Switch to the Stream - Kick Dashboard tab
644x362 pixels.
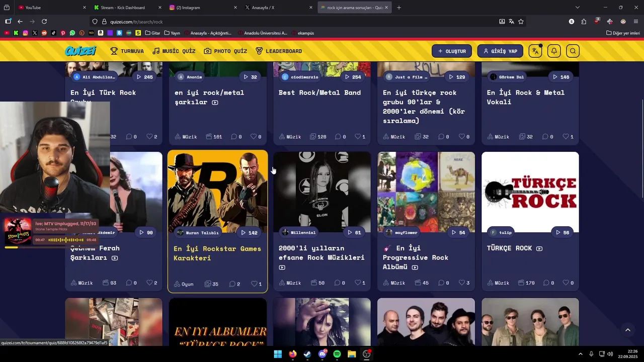[127, 8]
